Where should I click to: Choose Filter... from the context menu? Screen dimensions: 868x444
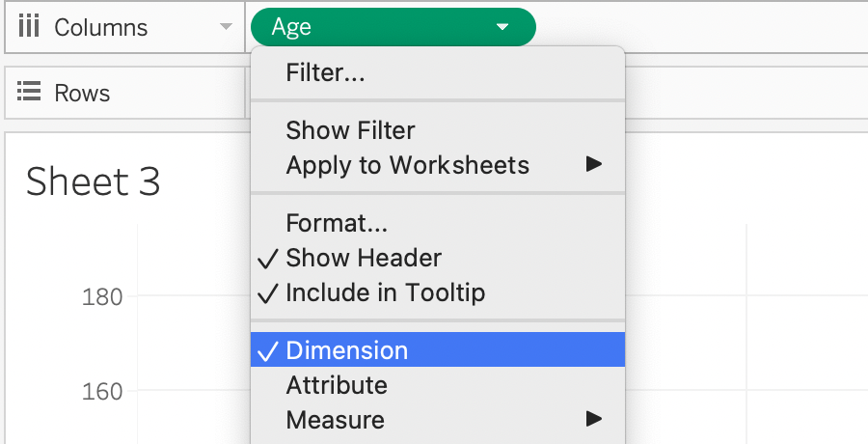click(x=325, y=72)
